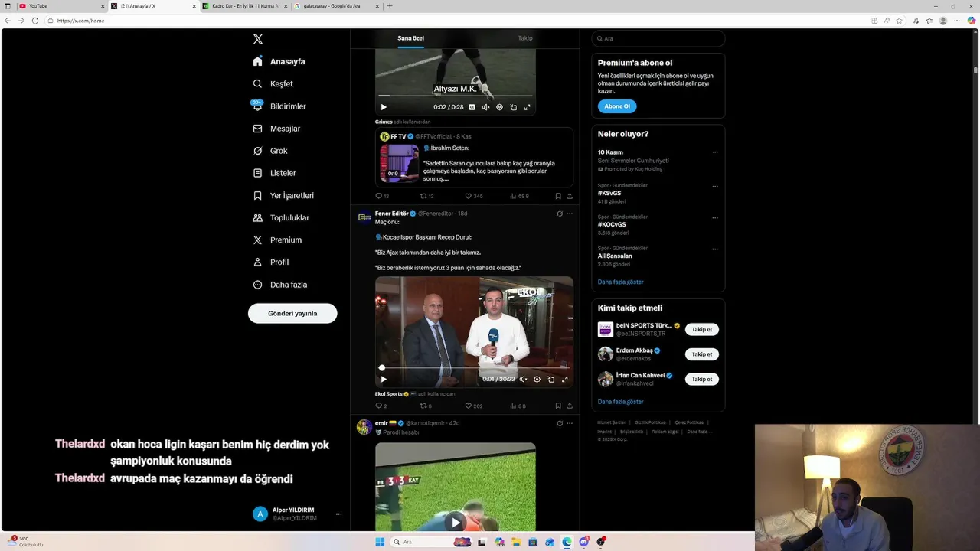Open Yer İşaretleri bookmarks
The height and width of the screenshot is (551, 980).
(x=283, y=195)
